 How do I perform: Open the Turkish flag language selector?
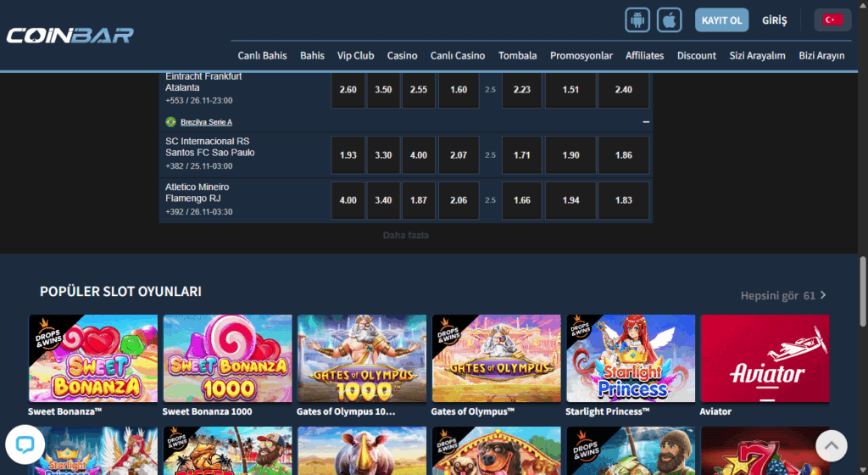point(832,20)
